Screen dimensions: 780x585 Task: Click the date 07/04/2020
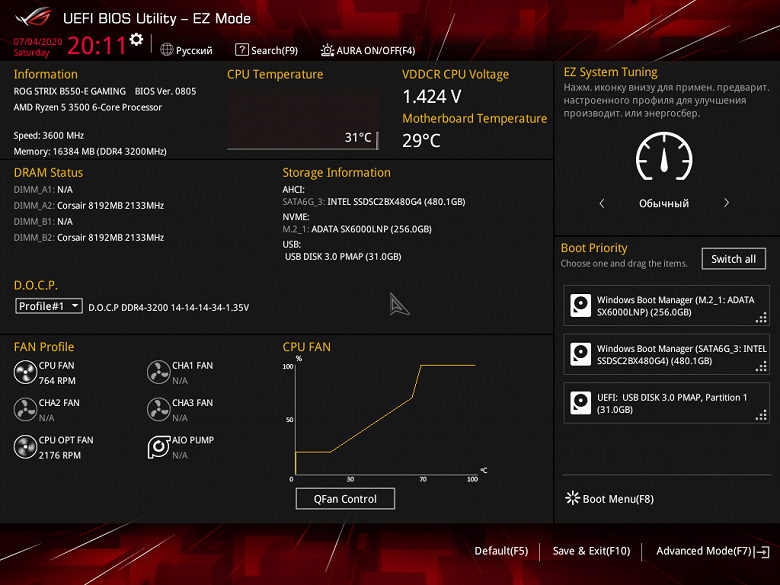[x=38, y=42]
